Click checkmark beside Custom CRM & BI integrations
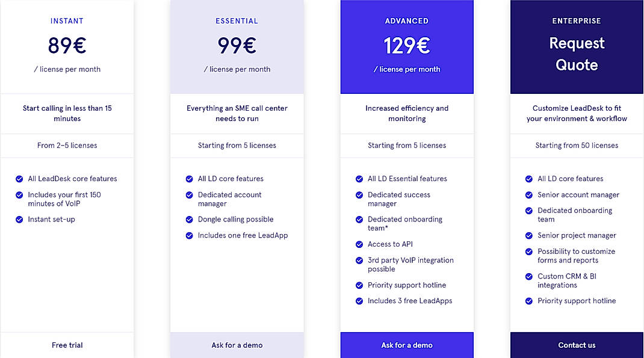This screenshot has width=644, height=358. pyautogui.click(x=529, y=277)
